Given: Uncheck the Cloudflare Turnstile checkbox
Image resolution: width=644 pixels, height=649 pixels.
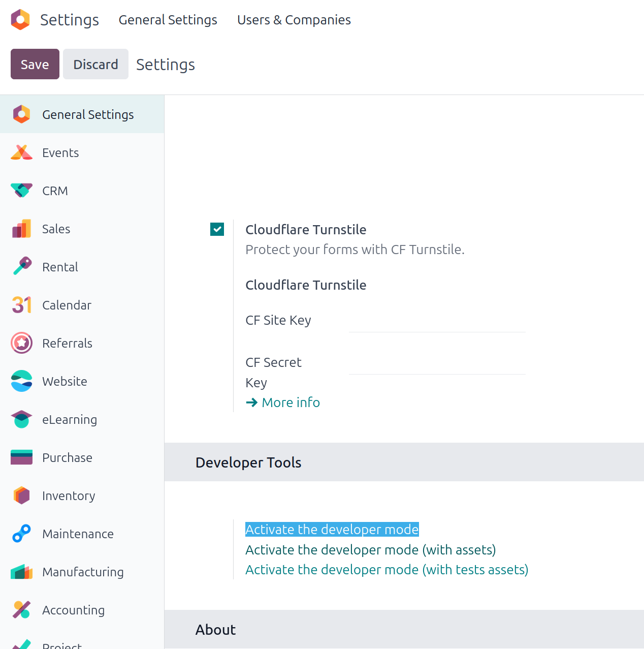Looking at the screenshot, I should pos(217,229).
